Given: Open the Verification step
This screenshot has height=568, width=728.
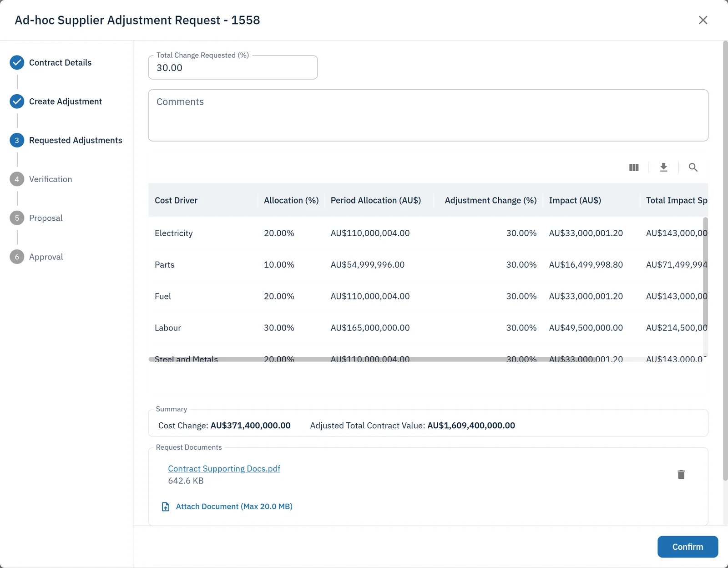Looking at the screenshot, I should pyautogui.click(x=41, y=179).
